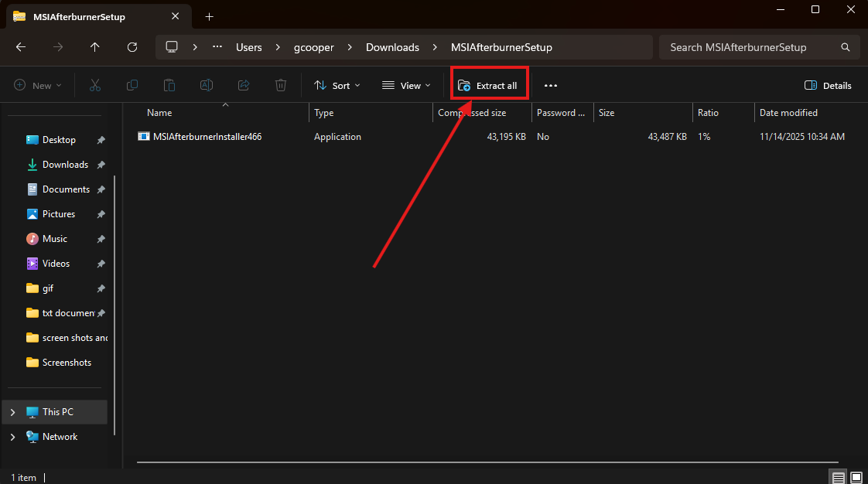The image size is (868, 484).
Task: Click the Delete trash icon
Action: pos(281,85)
